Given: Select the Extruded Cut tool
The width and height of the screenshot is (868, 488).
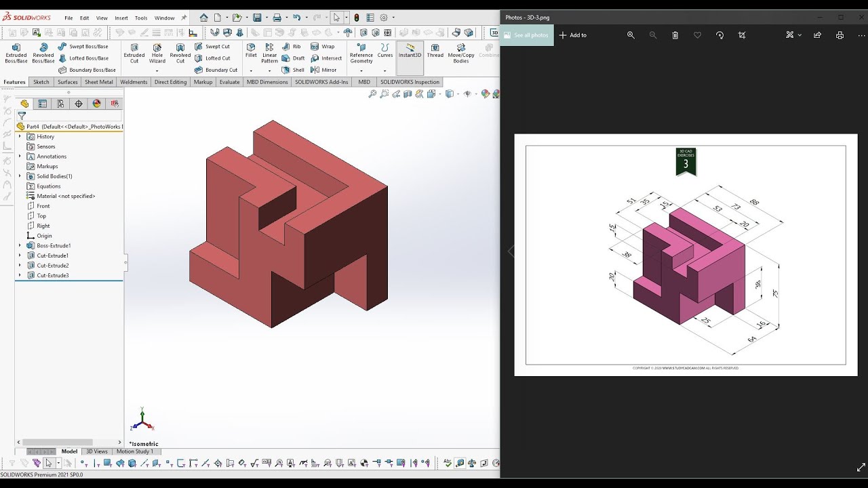Looking at the screenshot, I should pos(134,54).
